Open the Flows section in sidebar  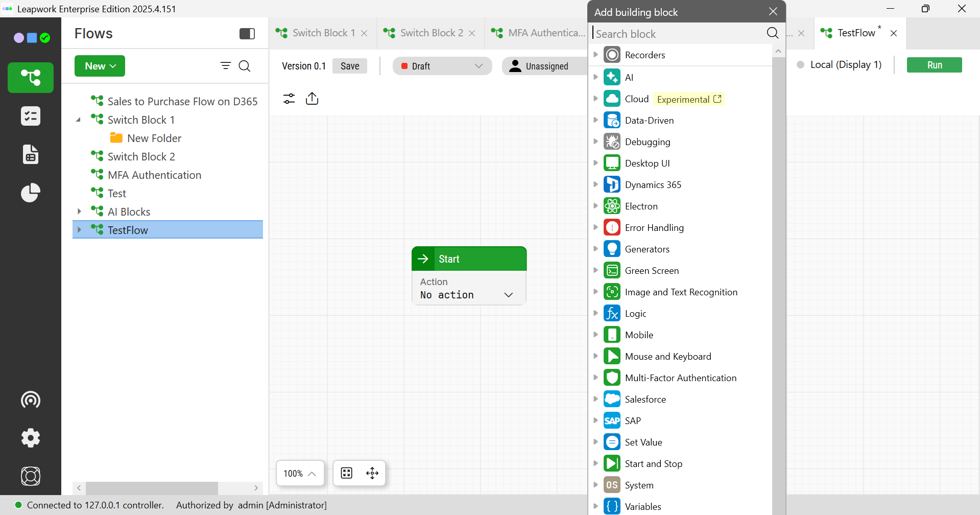(x=31, y=78)
